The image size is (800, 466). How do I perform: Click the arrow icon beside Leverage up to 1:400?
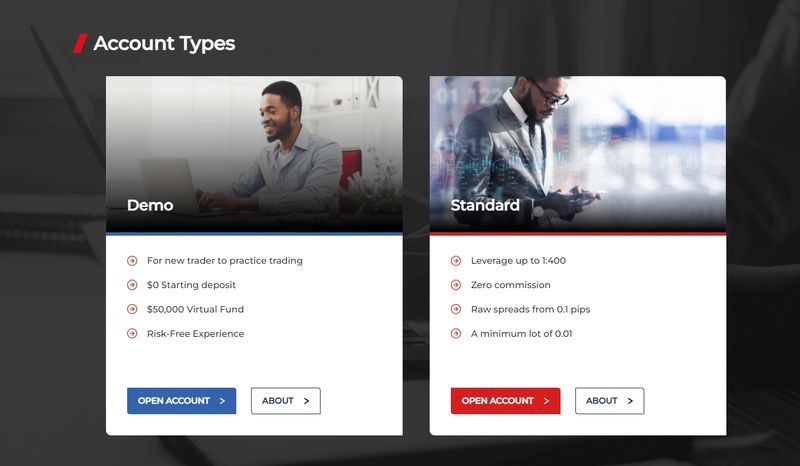click(x=456, y=261)
